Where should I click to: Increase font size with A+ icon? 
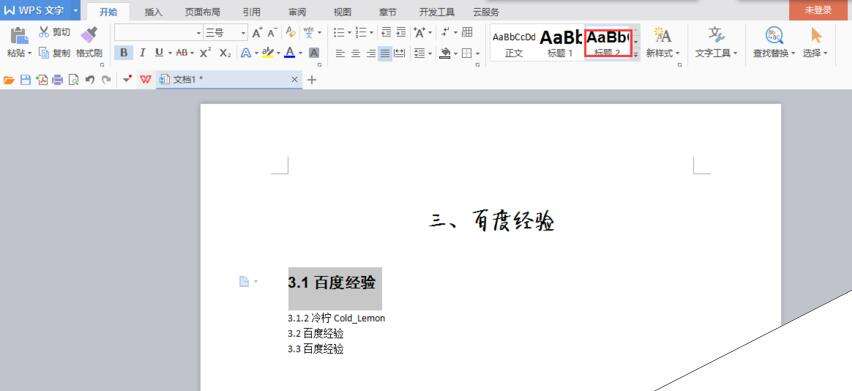tap(257, 33)
